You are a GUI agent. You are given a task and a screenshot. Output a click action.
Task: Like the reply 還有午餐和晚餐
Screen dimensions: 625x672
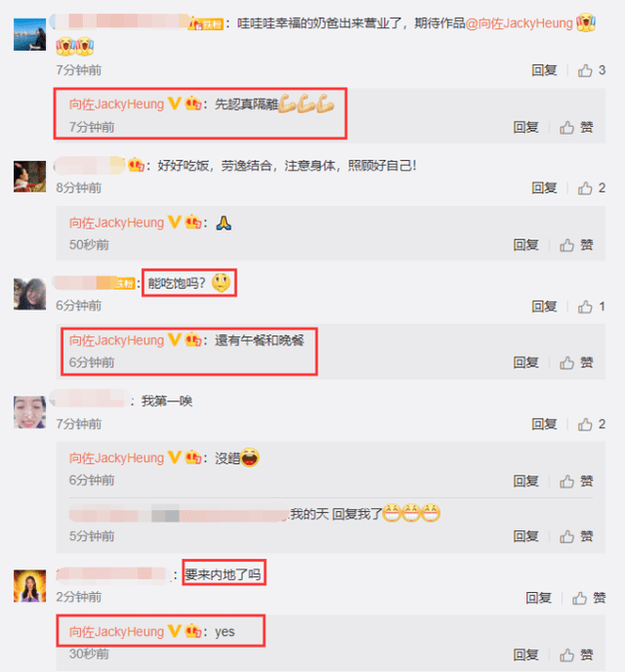point(576,363)
